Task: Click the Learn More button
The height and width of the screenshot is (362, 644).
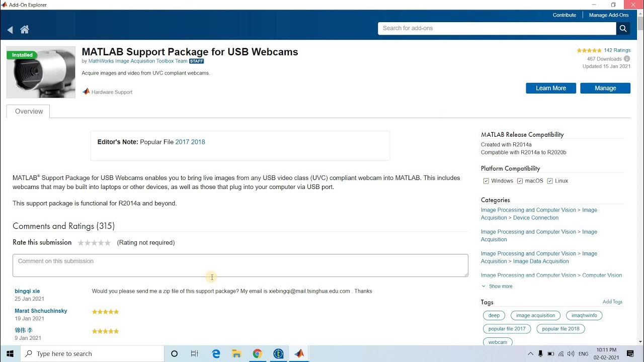Action: 551,88
